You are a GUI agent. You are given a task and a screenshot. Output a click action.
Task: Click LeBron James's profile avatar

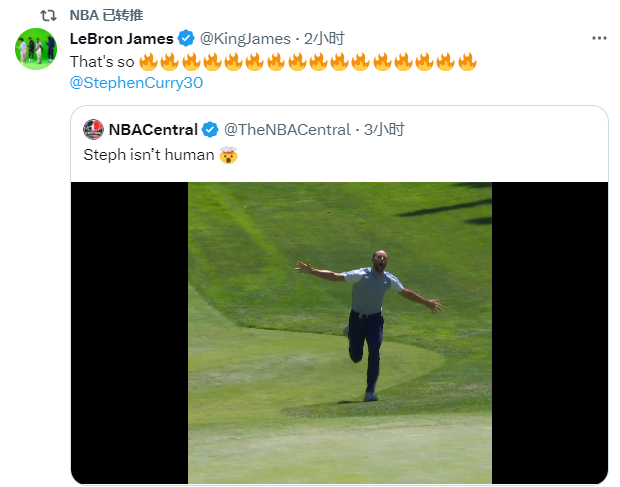pyautogui.click(x=36, y=49)
